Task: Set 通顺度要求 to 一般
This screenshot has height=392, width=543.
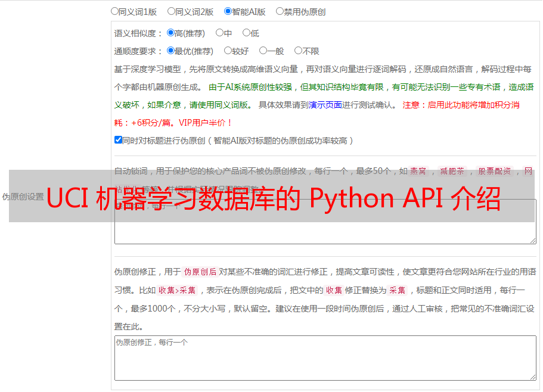Action: [x=263, y=51]
